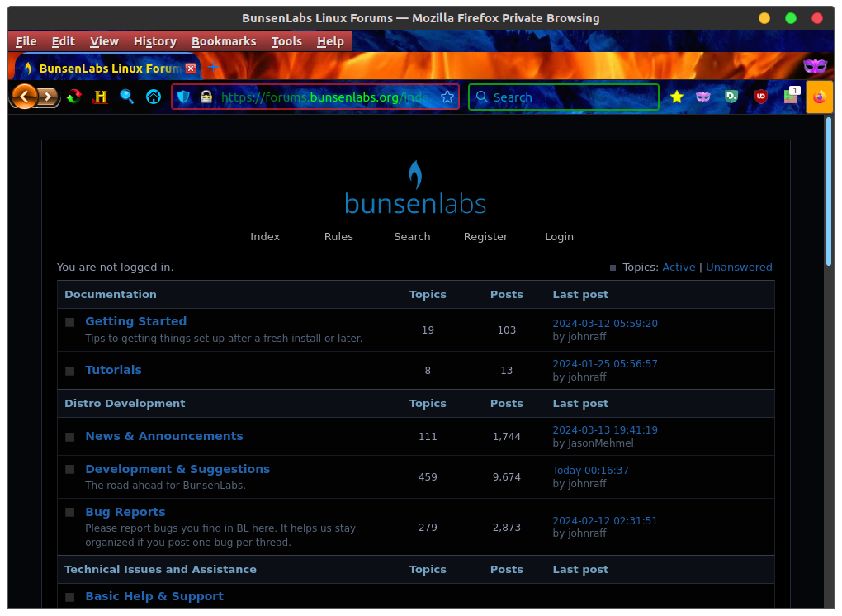Click the 1,744 posts count cell
Screen dimensions: 842x616
point(506,437)
